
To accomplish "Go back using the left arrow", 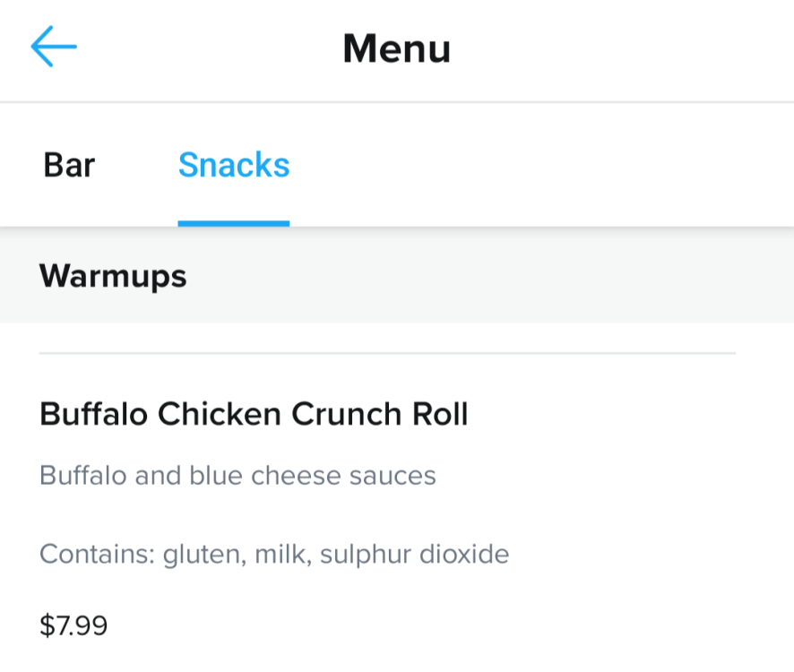I will pos(54,47).
